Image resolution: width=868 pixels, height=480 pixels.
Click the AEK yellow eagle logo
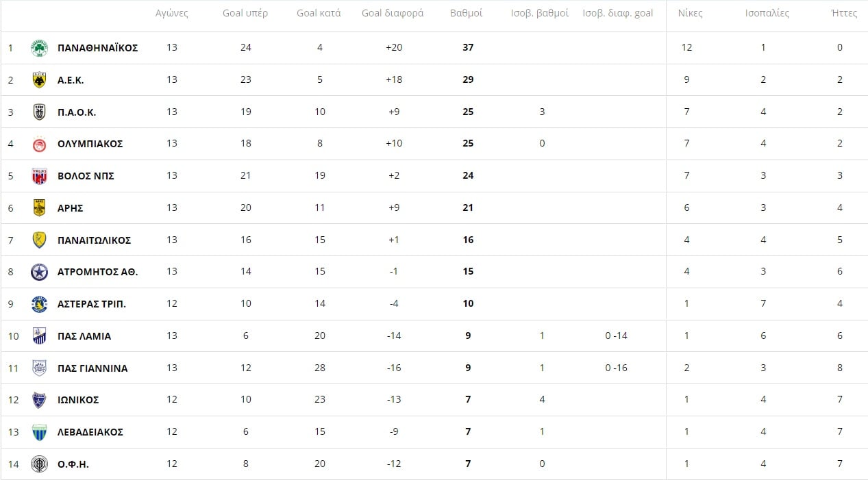click(39, 80)
